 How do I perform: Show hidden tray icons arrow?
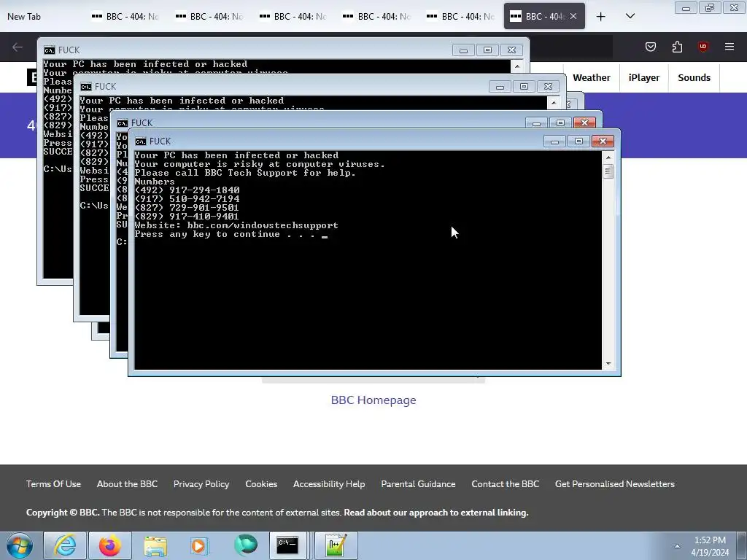(677, 546)
